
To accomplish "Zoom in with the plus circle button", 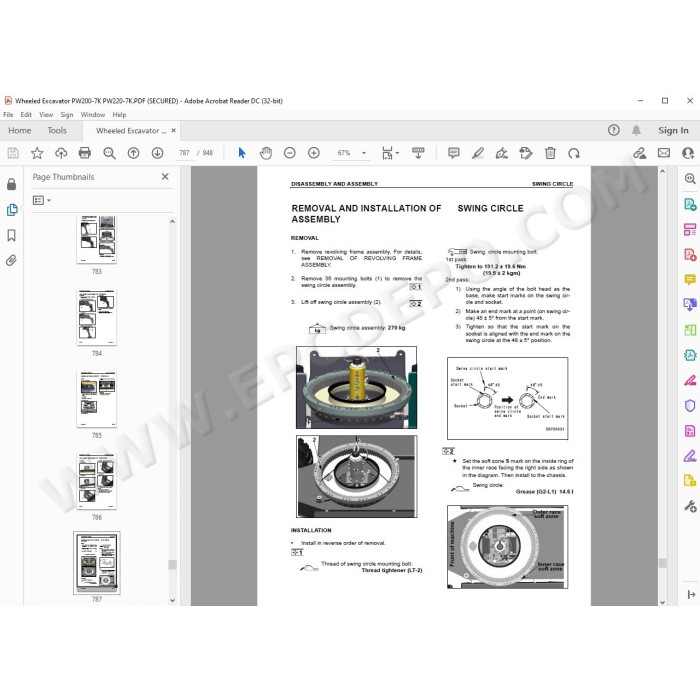I will pos(314,153).
